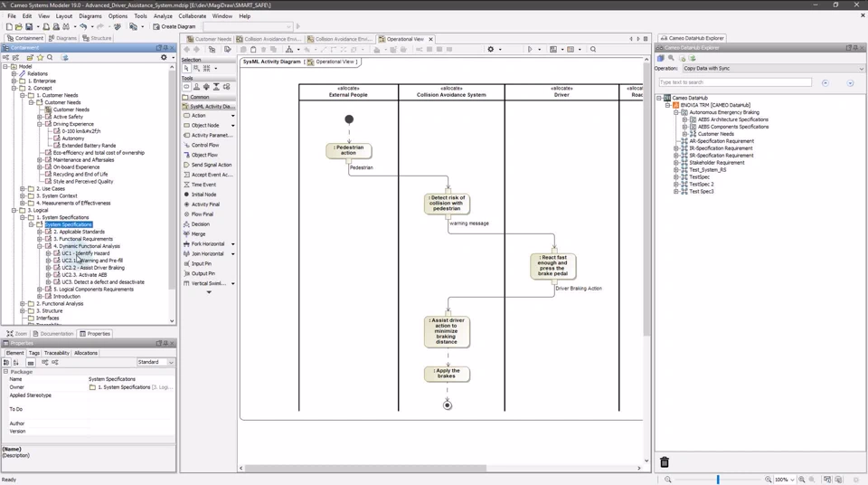This screenshot has height=485, width=868.
Task: Expand the 1. Enterprise package
Action: [x=14, y=81]
